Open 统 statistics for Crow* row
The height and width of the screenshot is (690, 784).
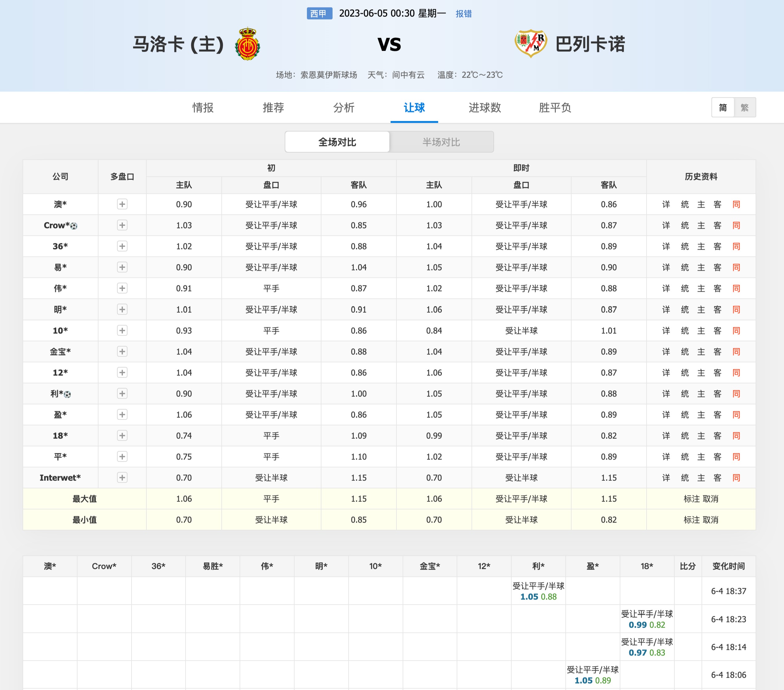[x=685, y=225]
